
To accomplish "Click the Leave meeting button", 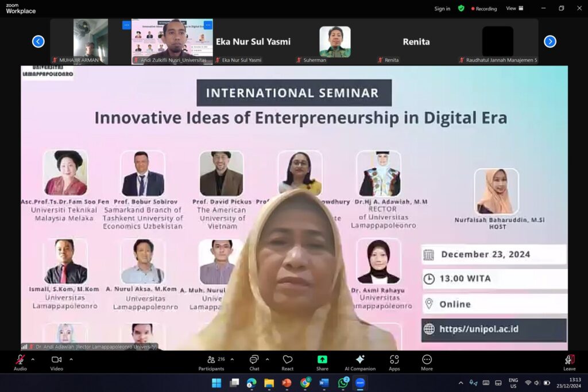I will [569, 362].
